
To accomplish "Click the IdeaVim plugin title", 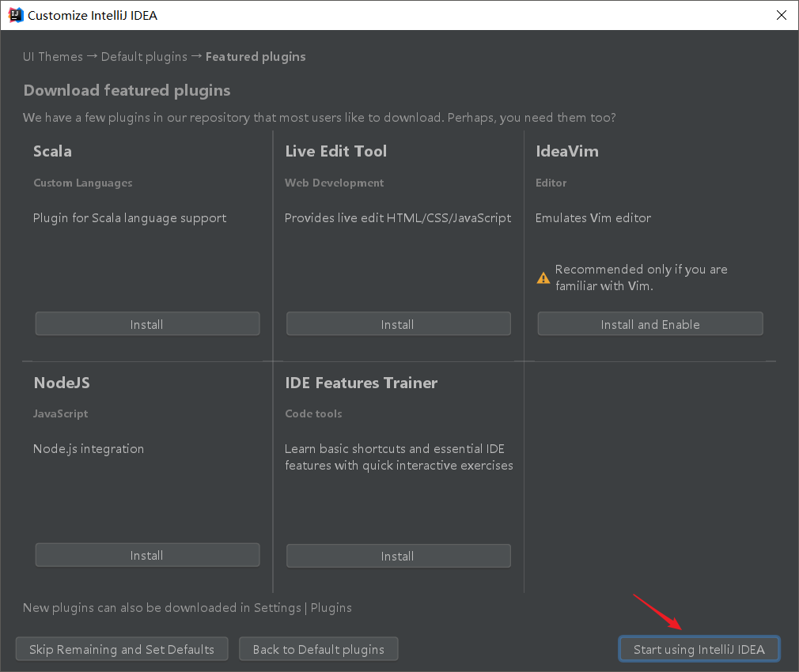I will 567,151.
